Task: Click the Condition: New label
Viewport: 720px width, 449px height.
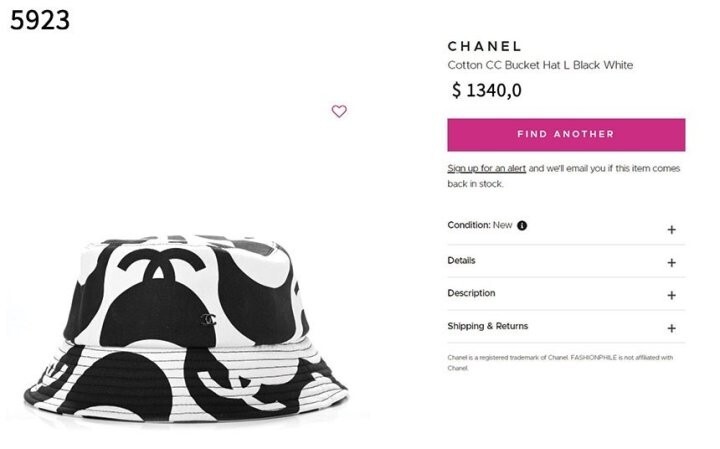Action: tap(479, 225)
